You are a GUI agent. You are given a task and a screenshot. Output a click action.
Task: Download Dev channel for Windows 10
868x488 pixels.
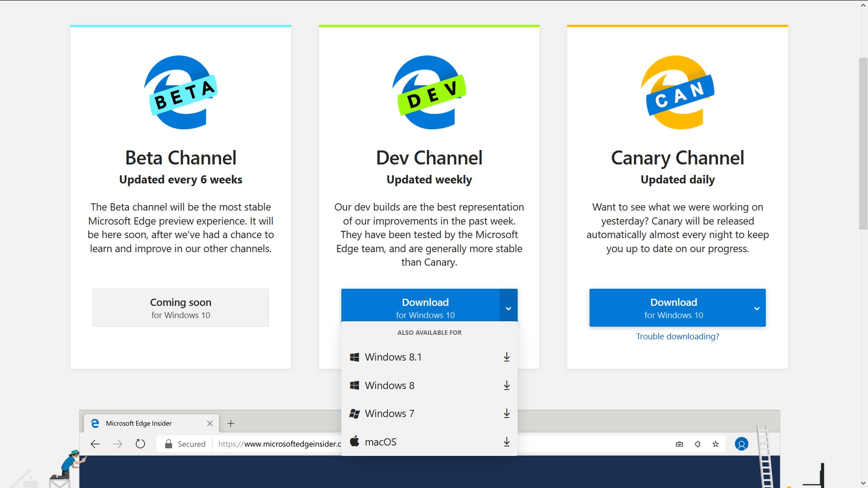(420, 306)
